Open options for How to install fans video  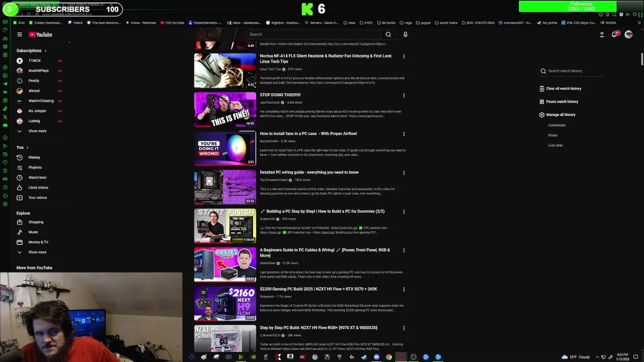404,134
